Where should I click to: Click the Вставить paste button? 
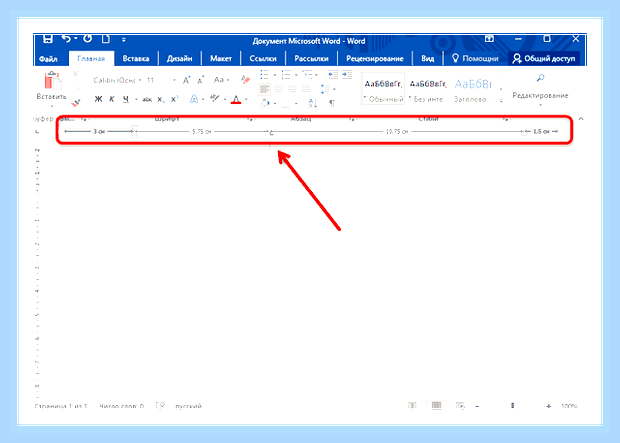[x=51, y=89]
